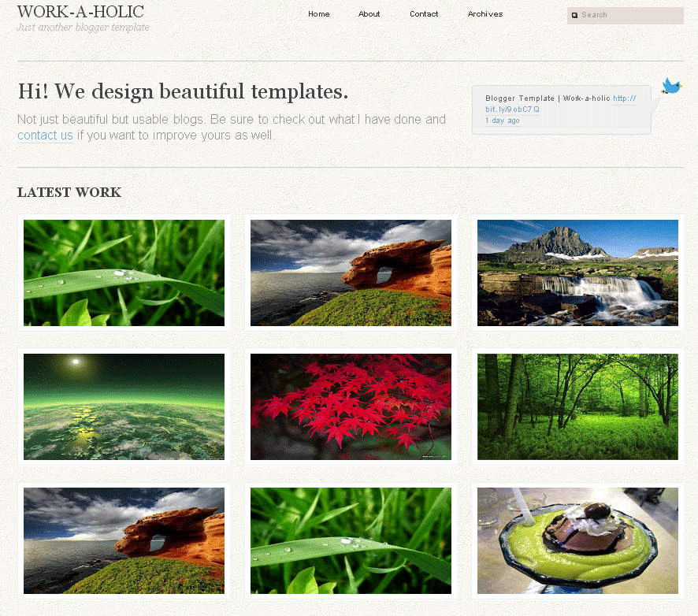
Task: Select the green forest thumbnail
Action: 577,406
